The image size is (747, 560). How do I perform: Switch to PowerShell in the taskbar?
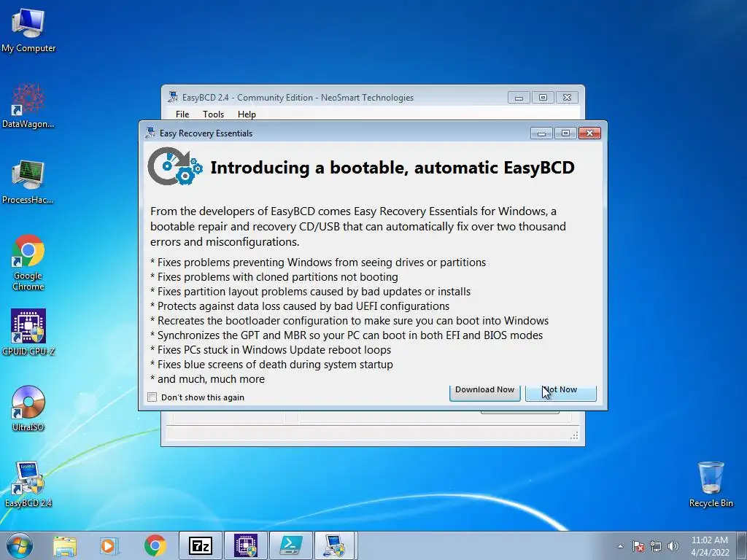(x=291, y=545)
